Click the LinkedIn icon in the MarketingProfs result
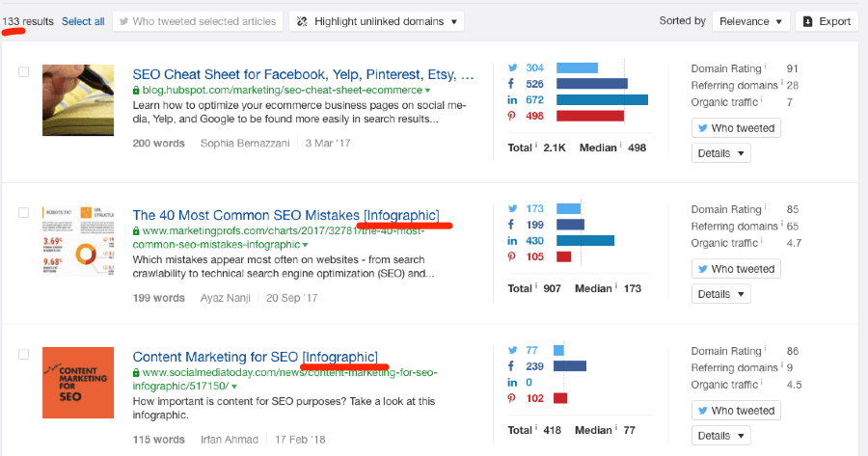Screen dimensions: 868x456 click(x=512, y=241)
